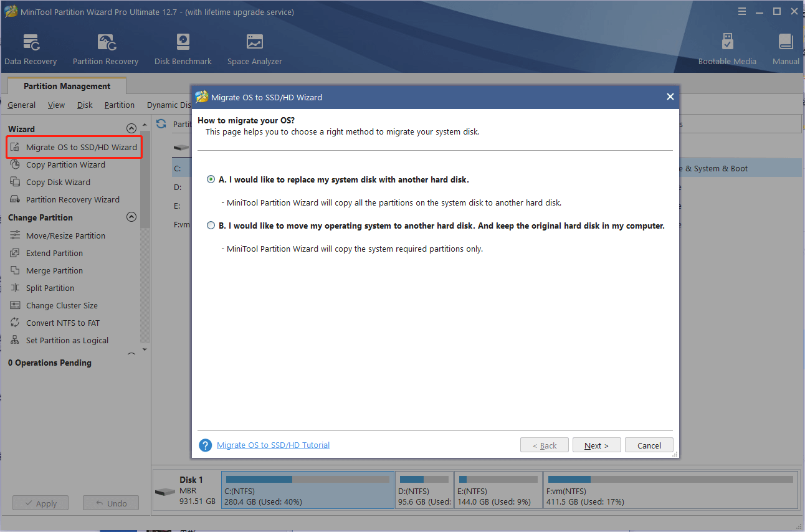805x532 pixels.
Task: Click the Copy Disk Wizard icon
Action: [x=15, y=182]
